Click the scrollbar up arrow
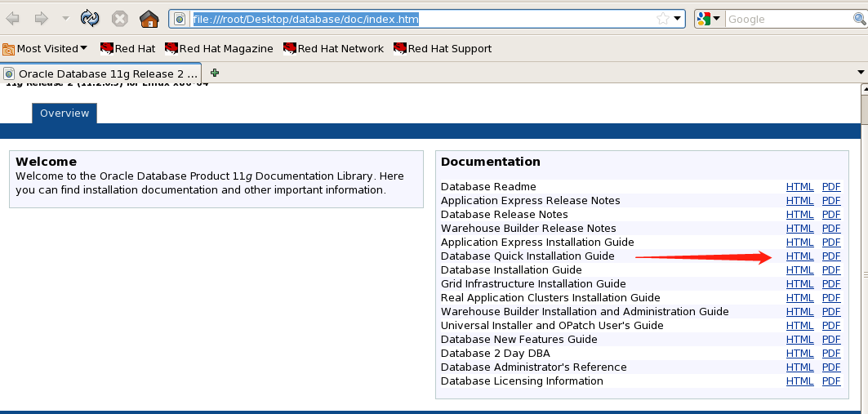Image resolution: width=868 pixels, height=414 pixels. click(865, 88)
